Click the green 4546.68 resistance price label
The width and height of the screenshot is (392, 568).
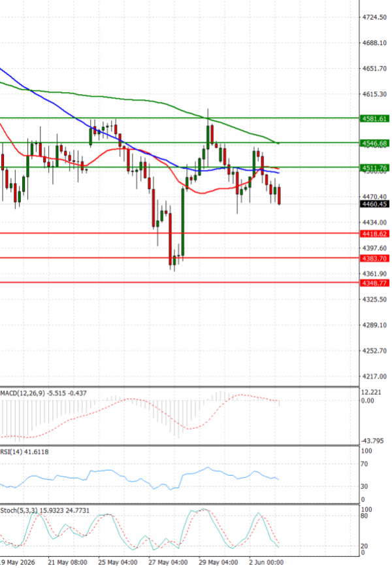374,143
